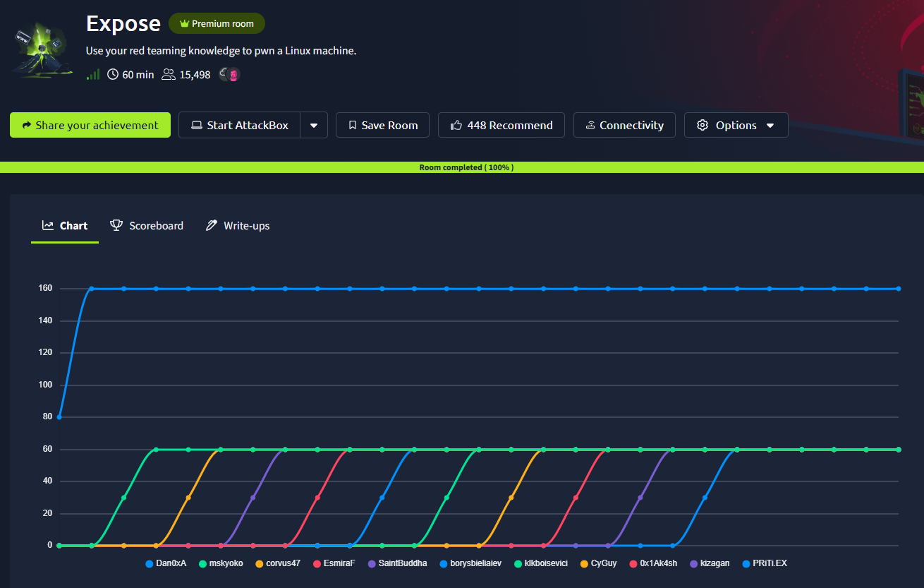
Task: Open the Write-ups tab
Action: click(238, 226)
